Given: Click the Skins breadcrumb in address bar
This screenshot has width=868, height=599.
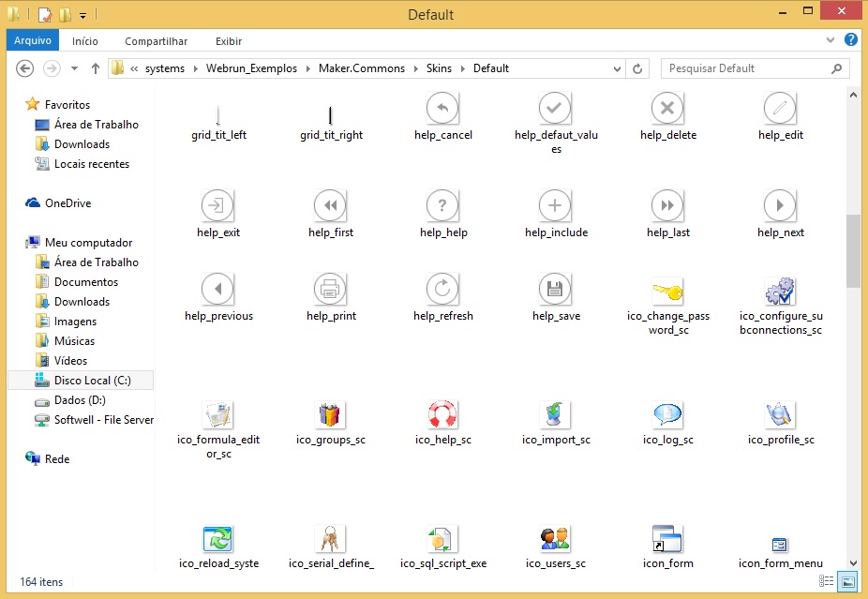Looking at the screenshot, I should click(439, 68).
